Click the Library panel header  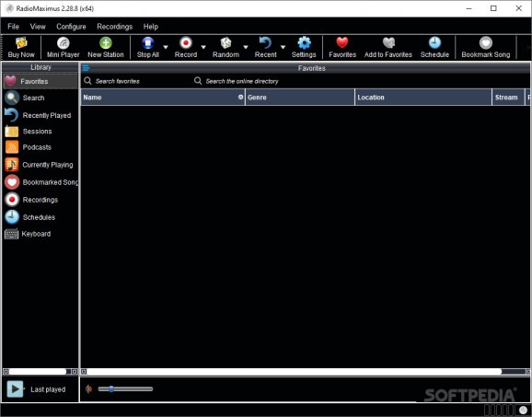[40, 67]
